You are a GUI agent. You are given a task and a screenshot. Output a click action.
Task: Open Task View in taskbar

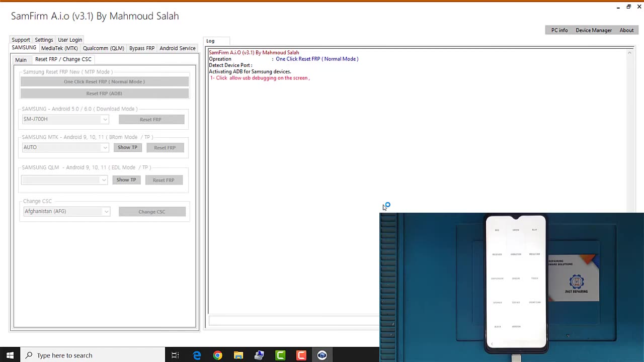coord(175,355)
